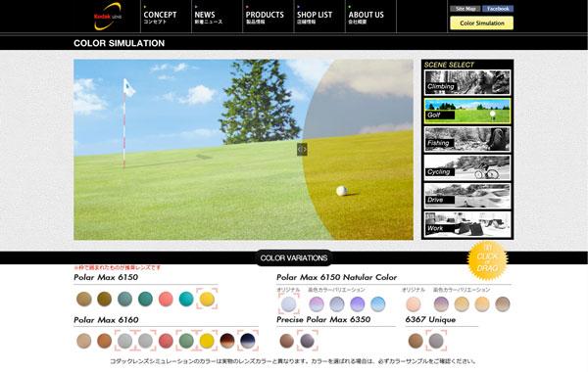Click the golf course preview image
This screenshot has width=588, height=372.
[243, 150]
